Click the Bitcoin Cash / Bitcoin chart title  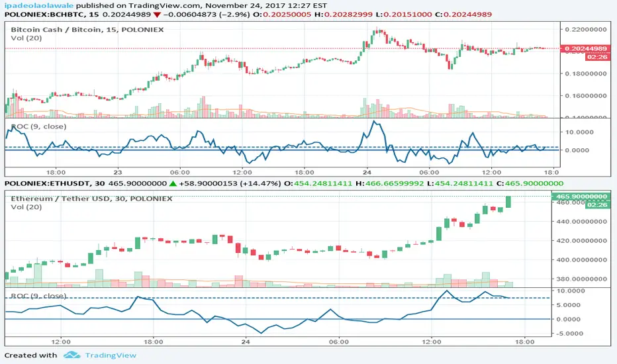pos(87,30)
